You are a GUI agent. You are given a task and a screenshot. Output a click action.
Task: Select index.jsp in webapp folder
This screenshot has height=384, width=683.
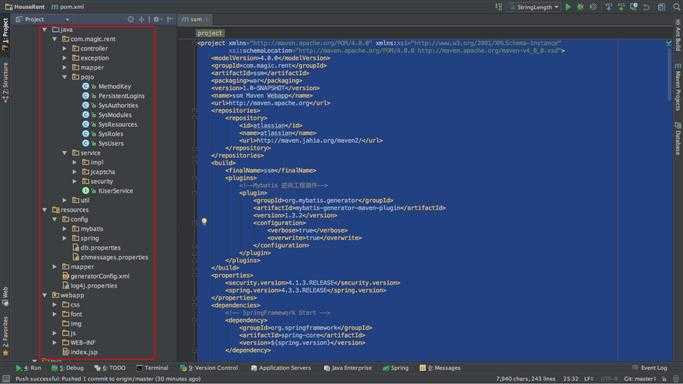pos(80,352)
